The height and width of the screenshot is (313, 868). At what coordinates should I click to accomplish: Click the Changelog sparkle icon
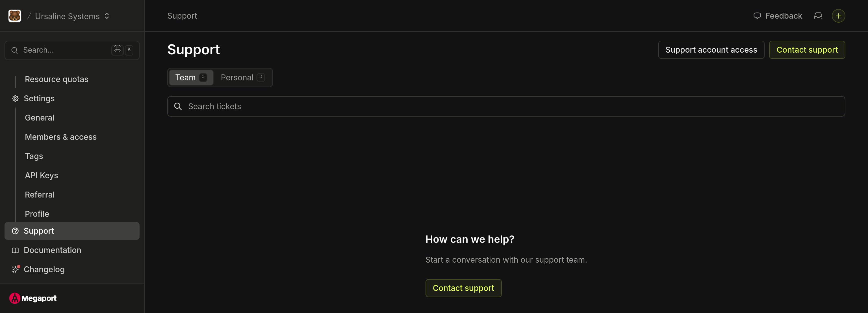15,269
